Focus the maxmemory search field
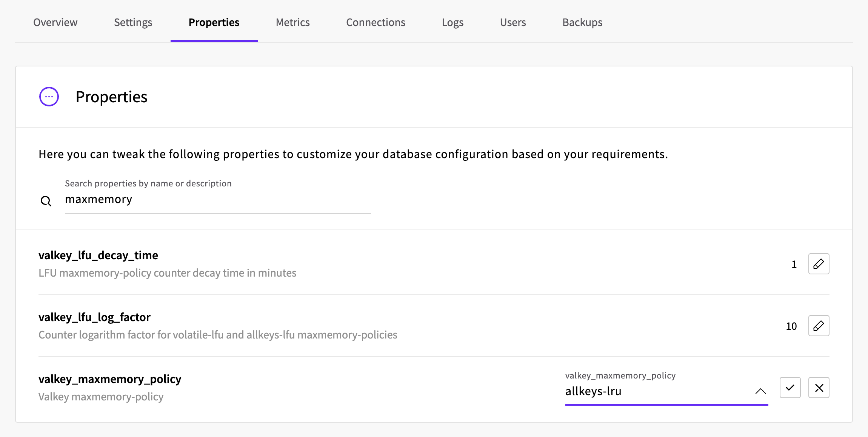 pyautogui.click(x=218, y=199)
